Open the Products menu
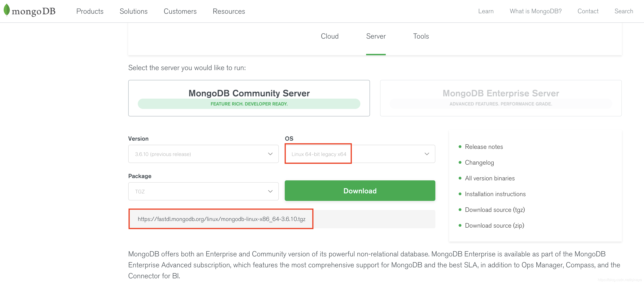The height and width of the screenshot is (284, 644). (90, 11)
